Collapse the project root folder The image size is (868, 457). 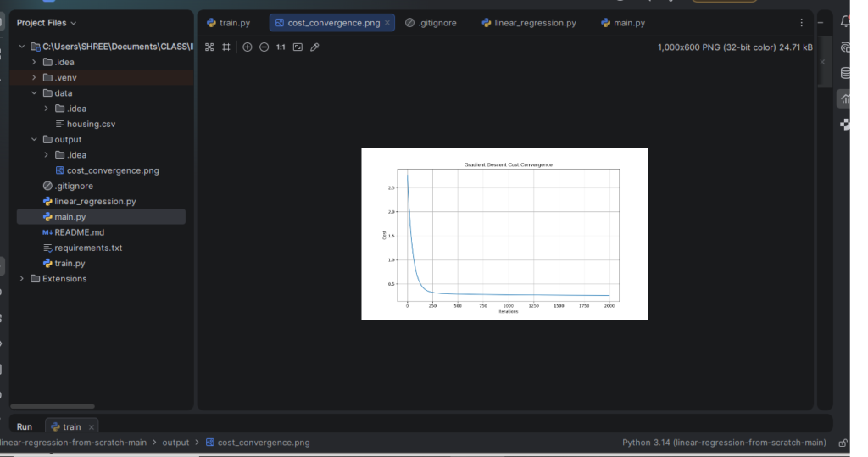tap(21, 47)
